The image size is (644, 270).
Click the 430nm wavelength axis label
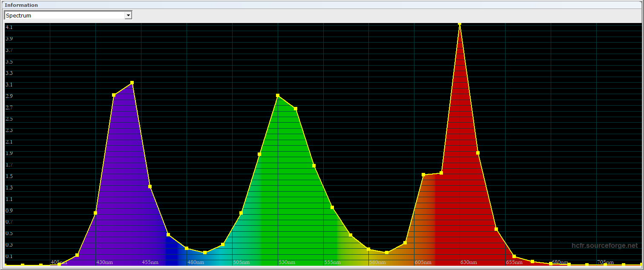pyautogui.click(x=105, y=262)
